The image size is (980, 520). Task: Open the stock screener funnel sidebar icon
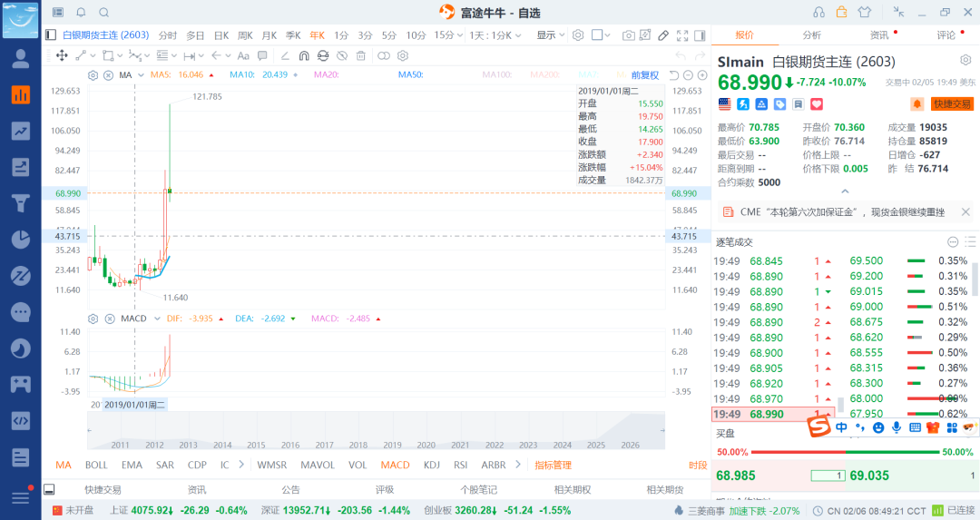(x=21, y=203)
